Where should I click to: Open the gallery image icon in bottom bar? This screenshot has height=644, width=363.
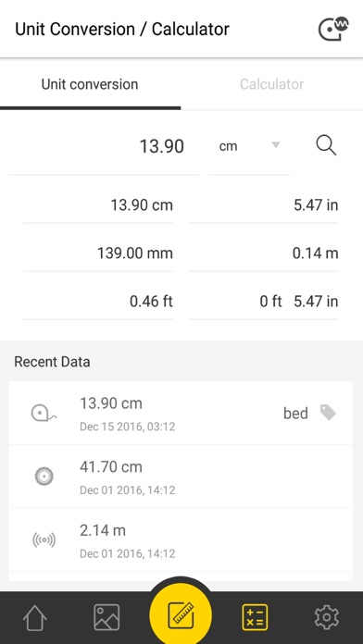(106, 617)
